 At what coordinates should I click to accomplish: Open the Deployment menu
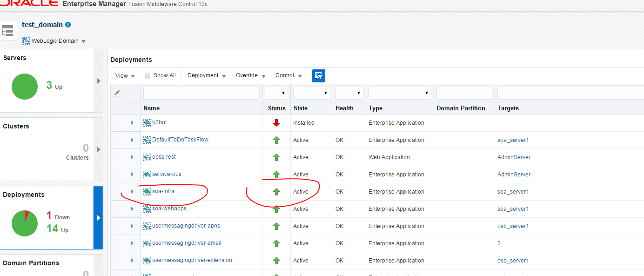207,75
